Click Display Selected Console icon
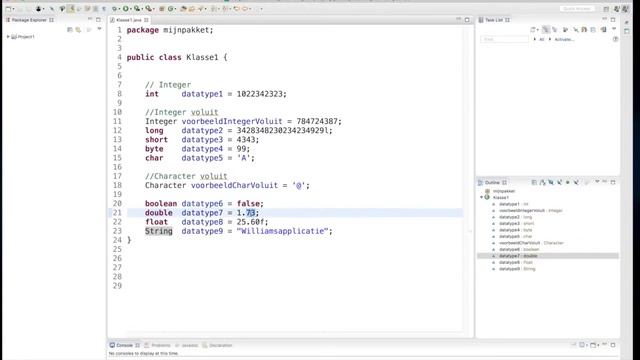 (x=582, y=345)
